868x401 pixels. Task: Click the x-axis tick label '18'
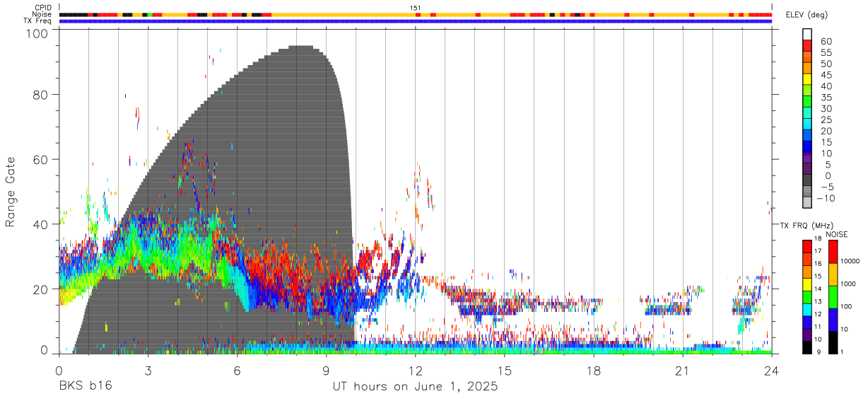pyautogui.click(x=594, y=371)
